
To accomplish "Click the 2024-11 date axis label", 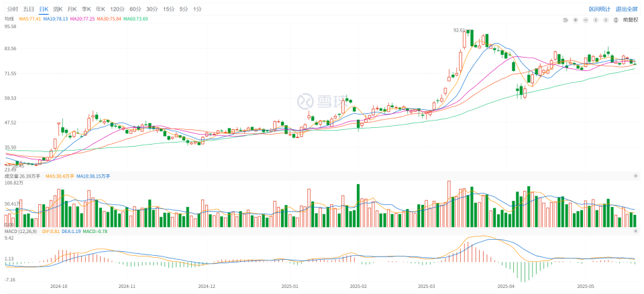I will click(126, 286).
